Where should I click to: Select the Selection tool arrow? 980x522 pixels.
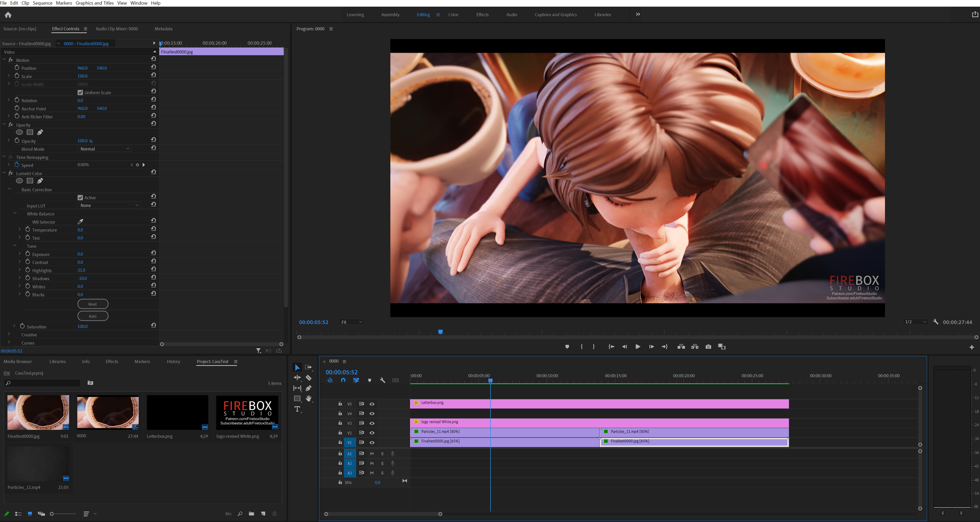(x=297, y=367)
